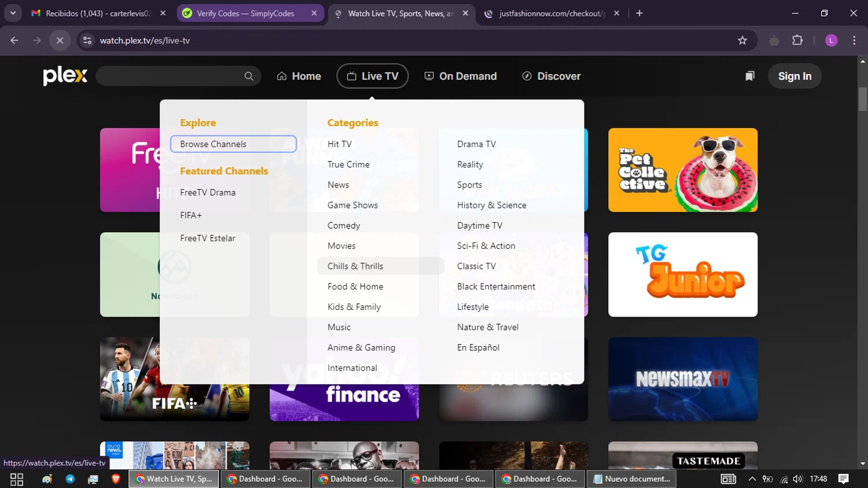Open the Newsmax TV channel thumbnail
The width and height of the screenshot is (868, 488).
[682, 379]
